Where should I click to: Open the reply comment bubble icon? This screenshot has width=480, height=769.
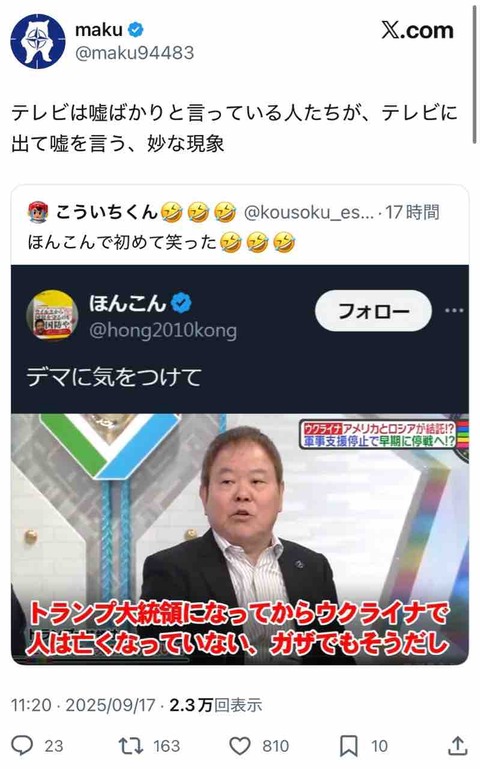pos(22,745)
